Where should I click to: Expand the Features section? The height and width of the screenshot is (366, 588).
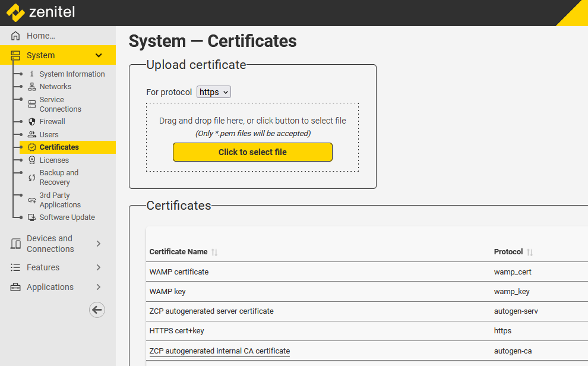pos(99,267)
